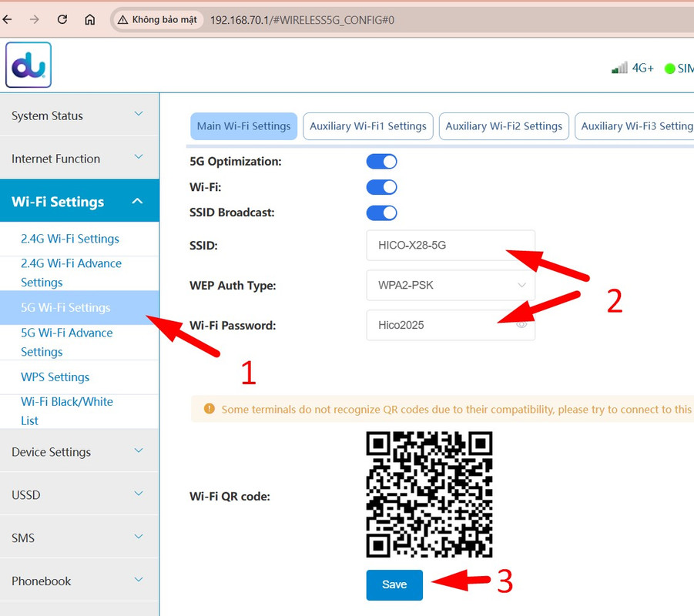Click the browser forward arrow
The width and height of the screenshot is (694, 616).
coord(35,19)
